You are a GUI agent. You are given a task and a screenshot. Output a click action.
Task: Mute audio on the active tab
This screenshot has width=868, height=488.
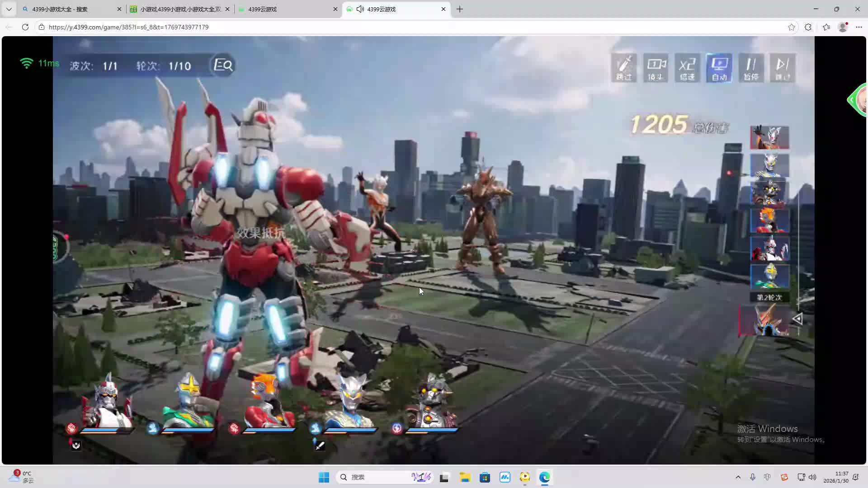[360, 9]
